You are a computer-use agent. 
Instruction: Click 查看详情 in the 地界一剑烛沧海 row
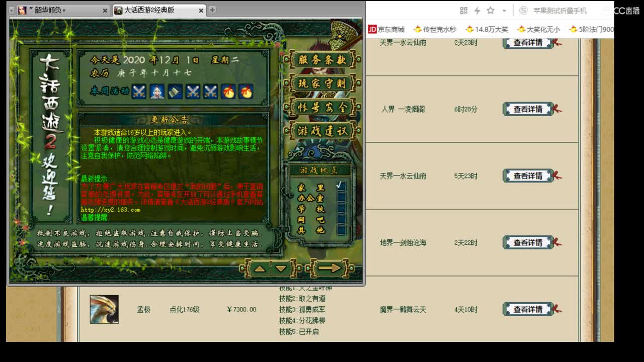point(528,242)
